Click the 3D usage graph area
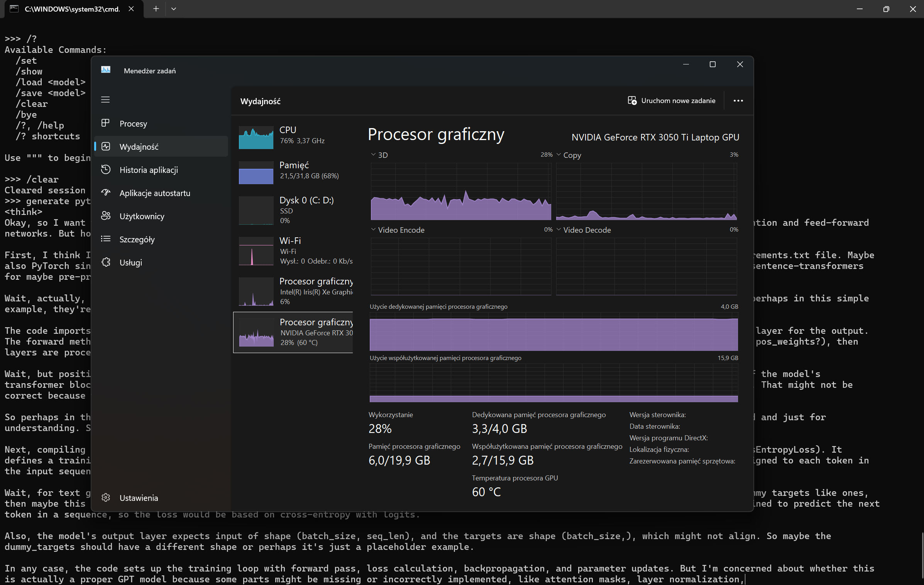 [x=461, y=191]
